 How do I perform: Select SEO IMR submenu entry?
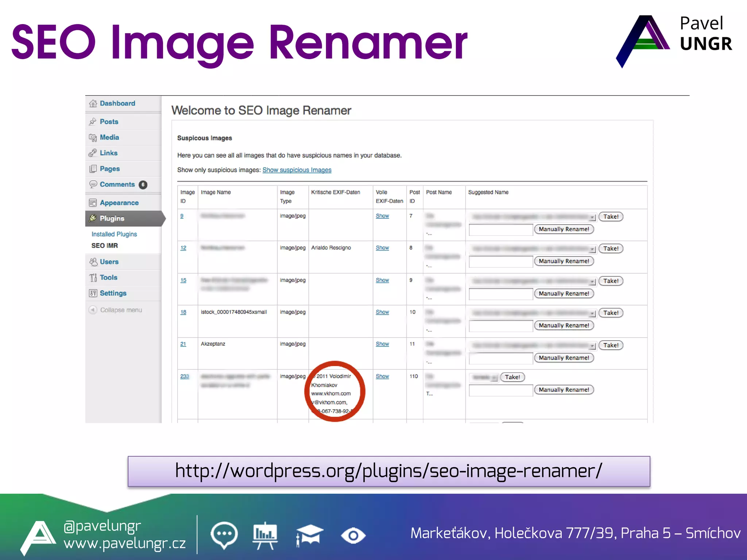click(x=105, y=246)
